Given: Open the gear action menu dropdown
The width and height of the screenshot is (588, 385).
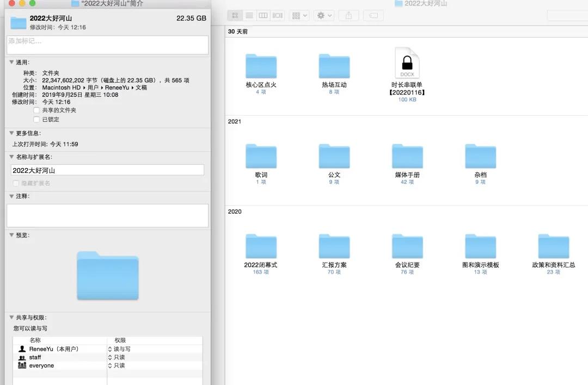Looking at the screenshot, I should pyautogui.click(x=324, y=16).
